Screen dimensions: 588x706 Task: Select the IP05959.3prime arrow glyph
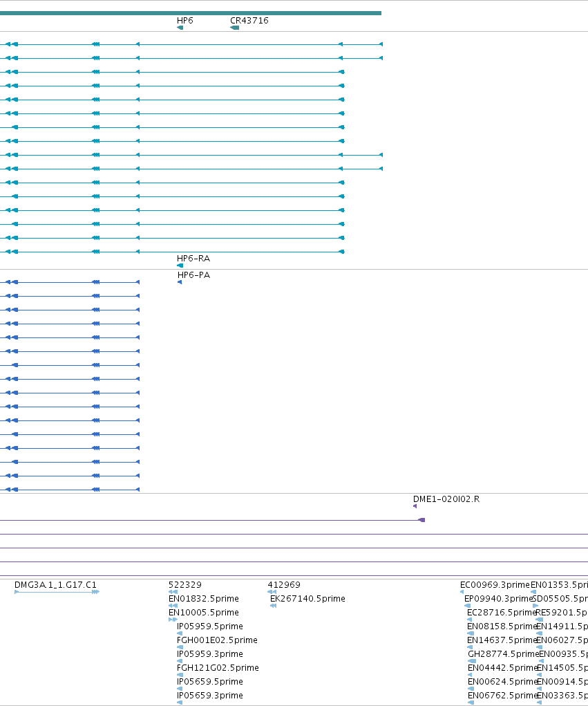pyautogui.click(x=180, y=662)
